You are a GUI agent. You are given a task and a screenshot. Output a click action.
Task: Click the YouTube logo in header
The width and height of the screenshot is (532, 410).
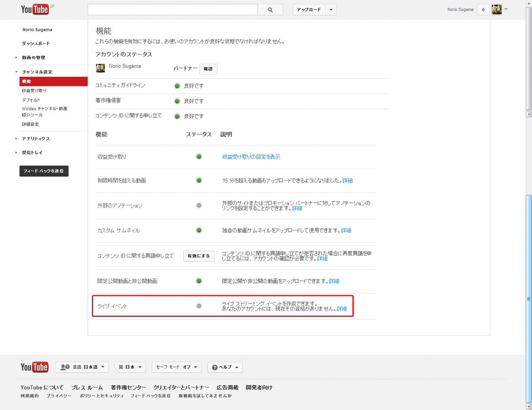tap(35, 9)
